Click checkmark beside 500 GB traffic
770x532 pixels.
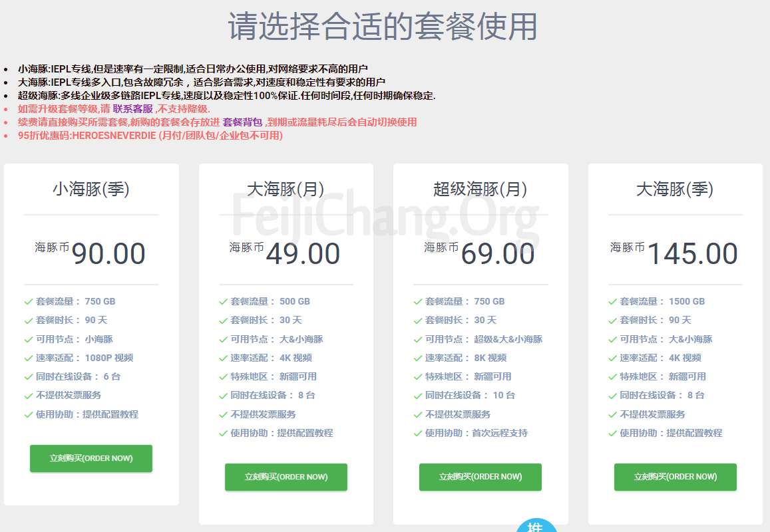coord(224,301)
